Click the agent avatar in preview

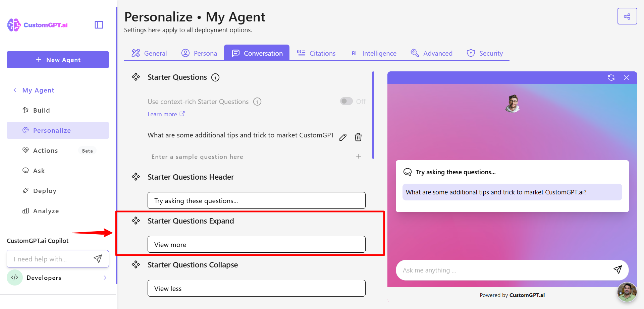pyautogui.click(x=513, y=103)
